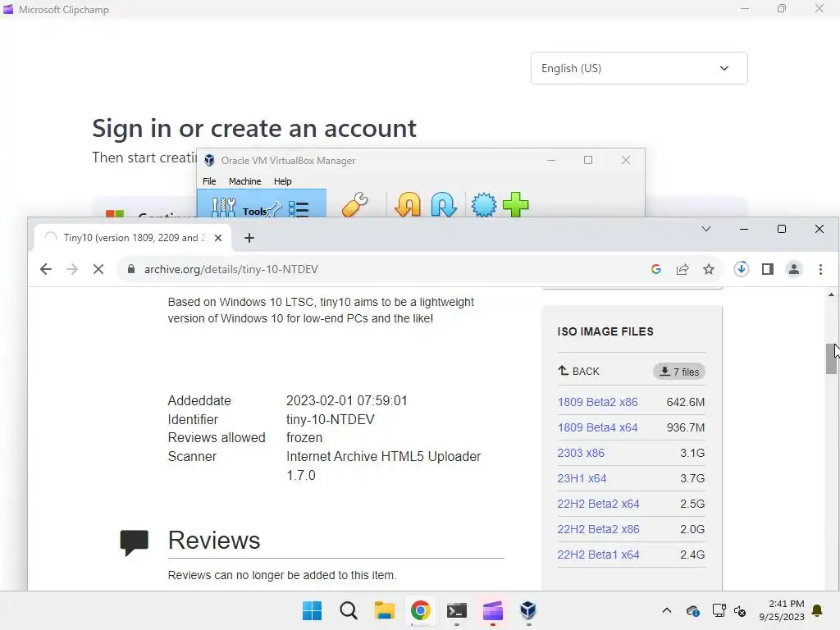Download 1809 Beta4 x64 ISO
Viewport: 840px width, 630px height.
(x=597, y=427)
